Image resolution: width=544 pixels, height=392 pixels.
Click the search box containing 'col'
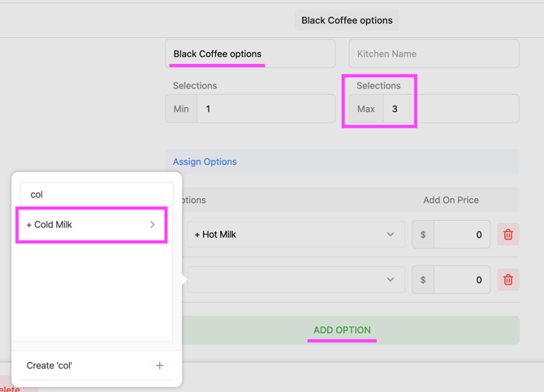click(97, 195)
